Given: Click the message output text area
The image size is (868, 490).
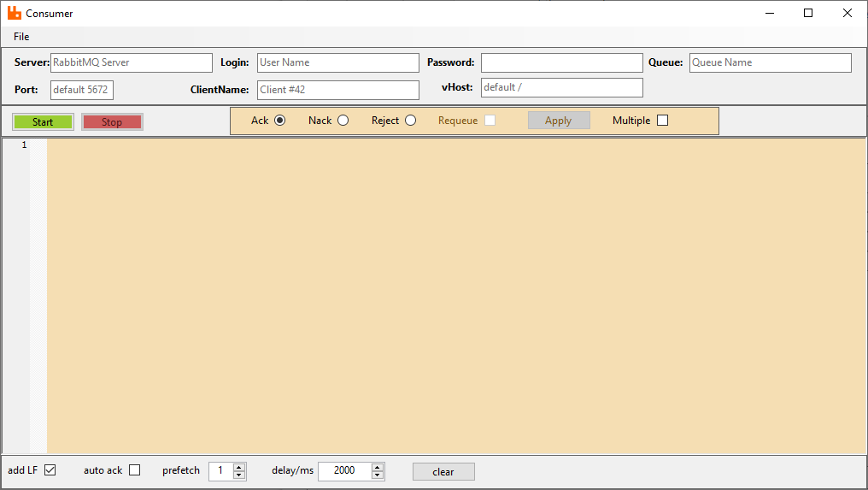Looking at the screenshot, I should pyautogui.click(x=456, y=295).
